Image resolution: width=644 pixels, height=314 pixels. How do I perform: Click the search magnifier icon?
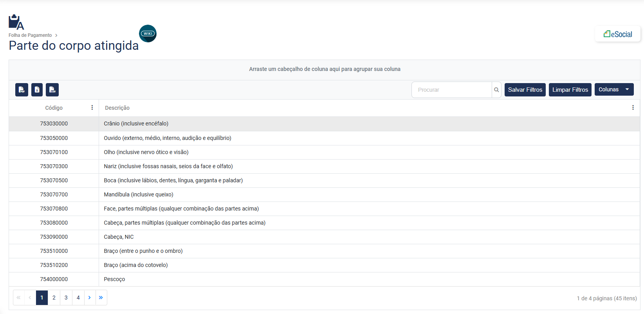pos(496,90)
